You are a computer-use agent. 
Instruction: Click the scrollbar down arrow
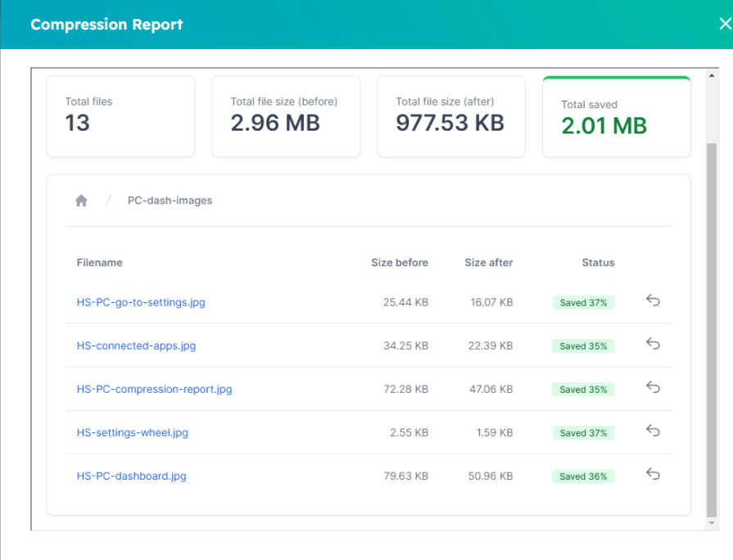(x=711, y=523)
